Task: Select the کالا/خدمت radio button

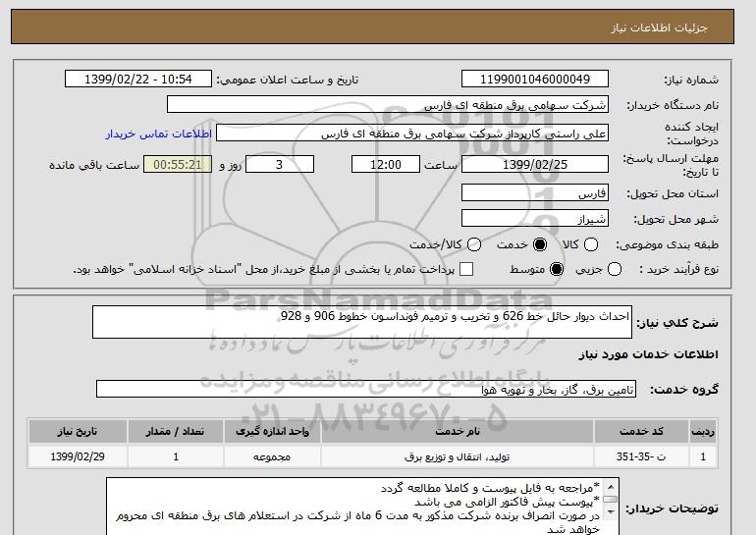Action: tap(474, 244)
